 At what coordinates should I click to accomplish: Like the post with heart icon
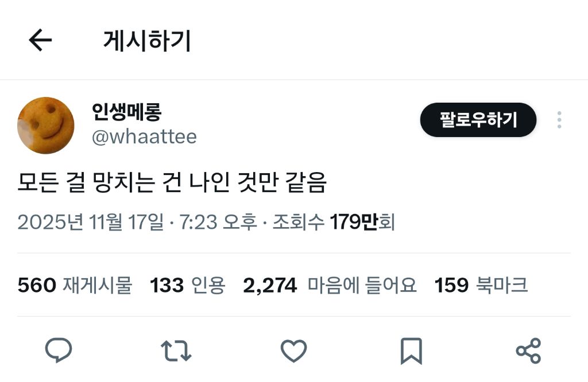pyautogui.click(x=293, y=350)
